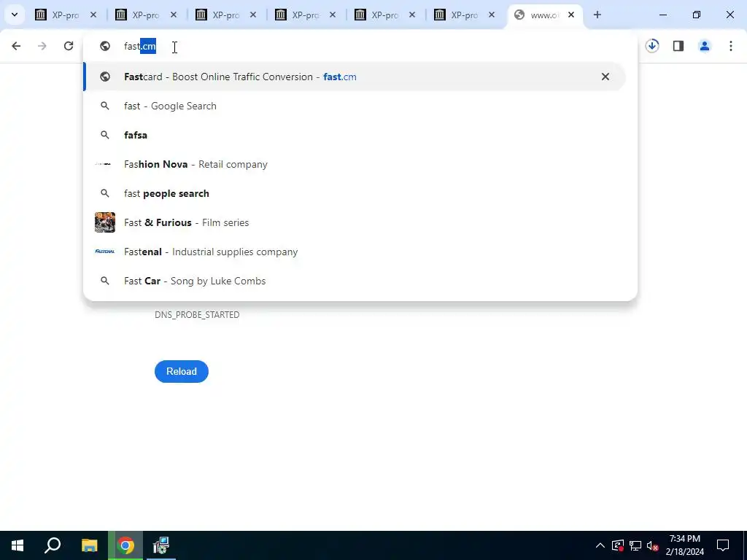The height and width of the screenshot is (560, 747).
Task: Select the Fast & Furious film series suggestion
Action: (x=355, y=222)
